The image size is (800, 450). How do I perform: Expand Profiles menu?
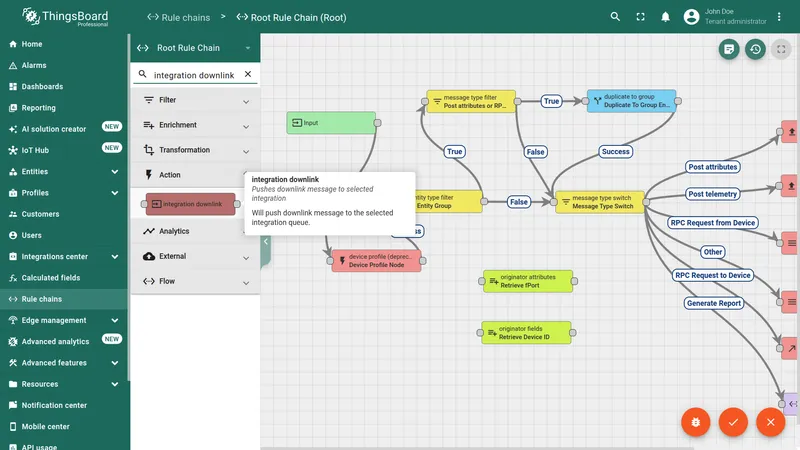click(64, 193)
